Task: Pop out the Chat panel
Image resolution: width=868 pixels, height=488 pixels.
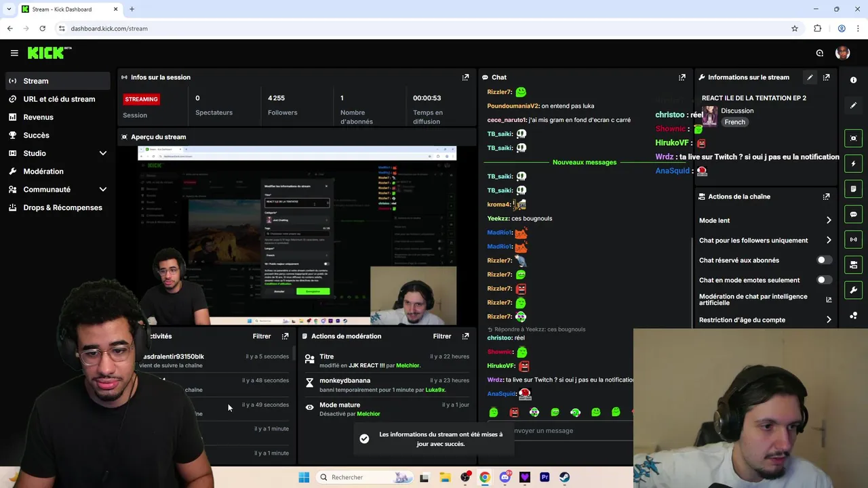Action: coord(682,77)
